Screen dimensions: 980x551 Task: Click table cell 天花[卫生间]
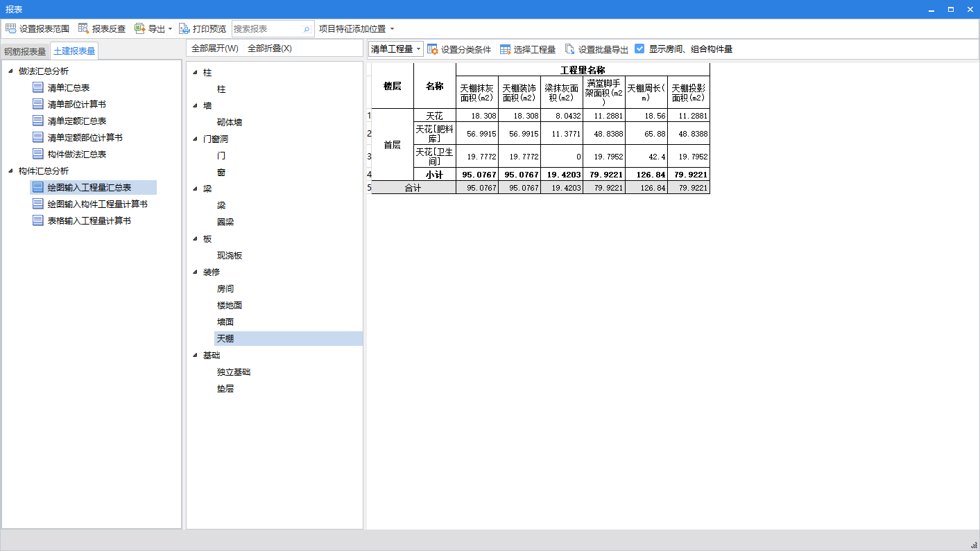click(x=434, y=156)
